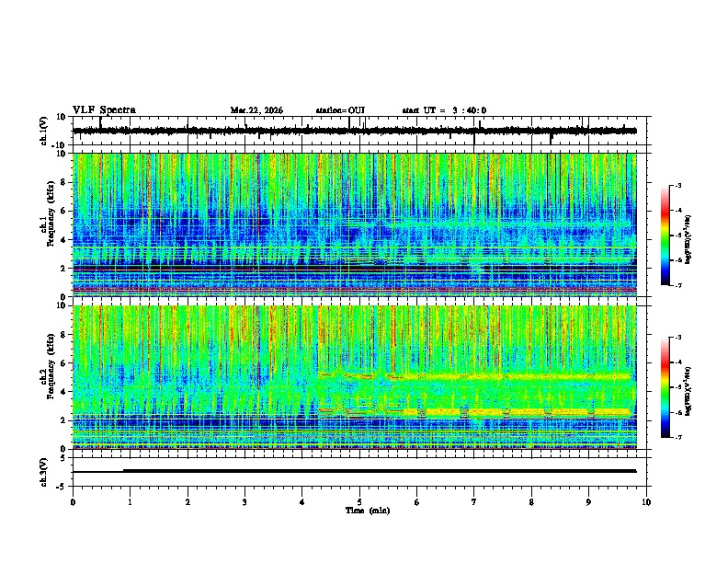Click the '-3' label on ch.1 colorbar
The height and width of the screenshot is (563, 728).
tap(677, 185)
